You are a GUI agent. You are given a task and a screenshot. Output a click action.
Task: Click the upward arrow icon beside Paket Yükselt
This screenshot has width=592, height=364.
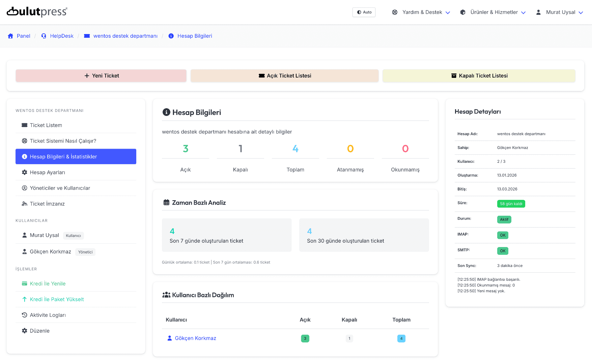click(24, 299)
